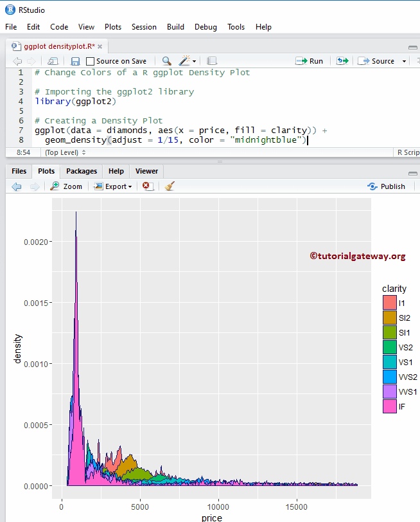
Task: Open the Tools menu
Action: pos(236,27)
